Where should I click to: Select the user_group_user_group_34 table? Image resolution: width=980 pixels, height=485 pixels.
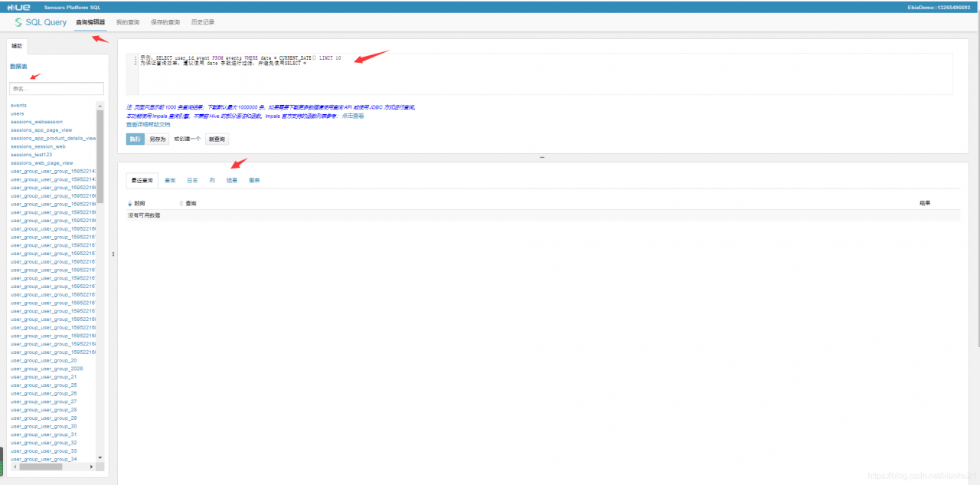(x=44, y=459)
